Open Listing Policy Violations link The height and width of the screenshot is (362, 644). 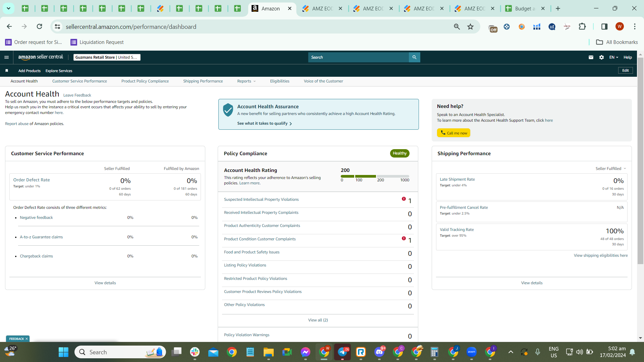point(245,265)
